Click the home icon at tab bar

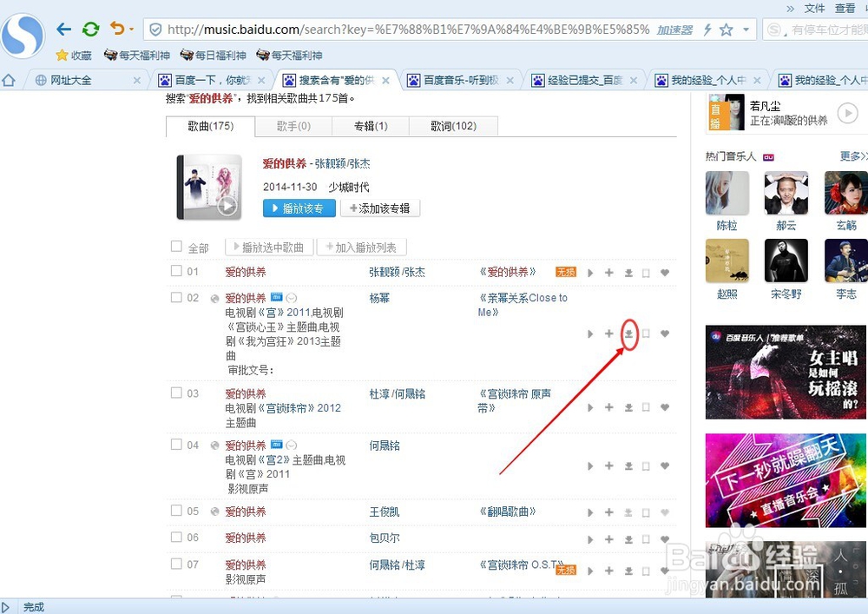9,80
